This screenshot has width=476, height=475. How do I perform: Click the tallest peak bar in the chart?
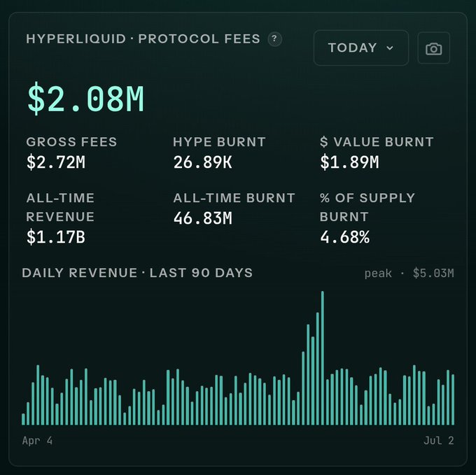pyautogui.click(x=323, y=358)
